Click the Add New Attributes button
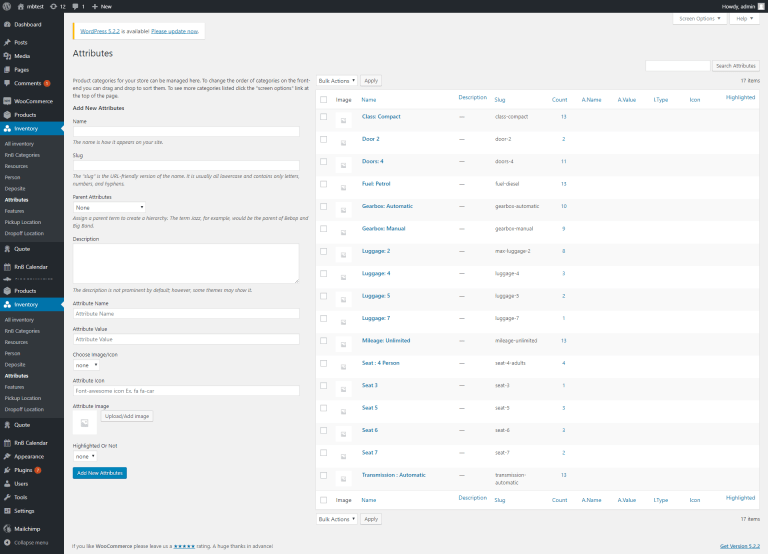The width and height of the screenshot is (768, 554). 100,473
